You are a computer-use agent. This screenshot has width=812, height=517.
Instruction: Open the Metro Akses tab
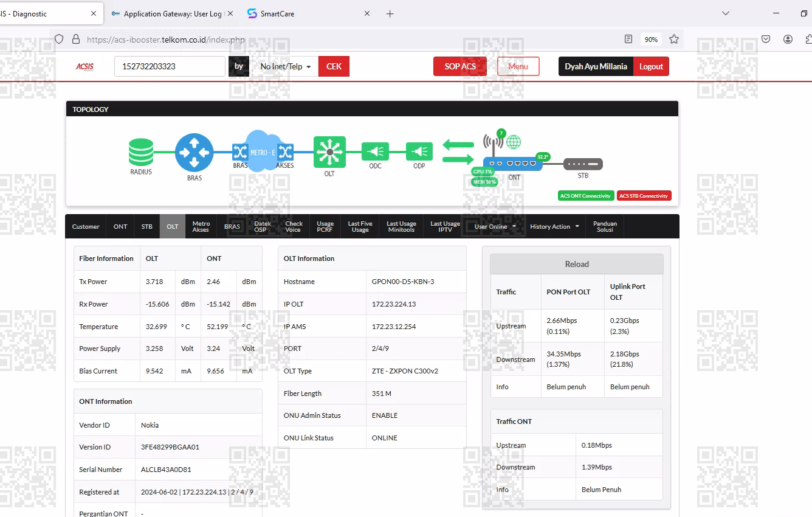click(x=201, y=226)
